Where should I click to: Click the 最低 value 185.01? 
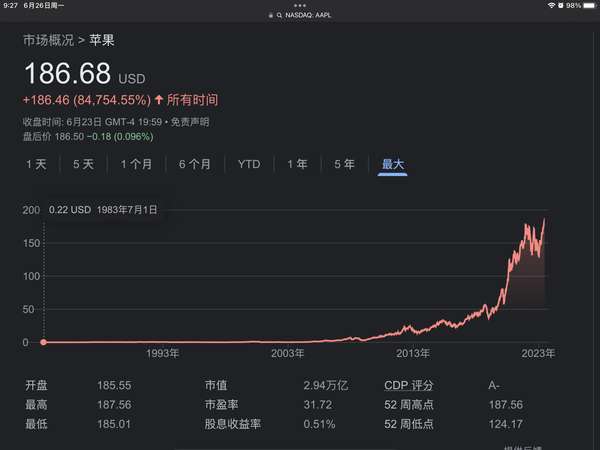pos(114,424)
